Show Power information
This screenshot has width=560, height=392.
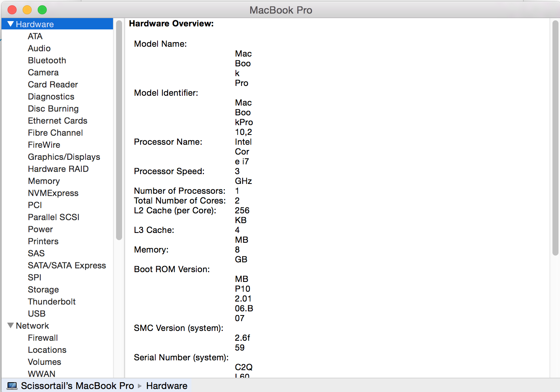pos(40,229)
